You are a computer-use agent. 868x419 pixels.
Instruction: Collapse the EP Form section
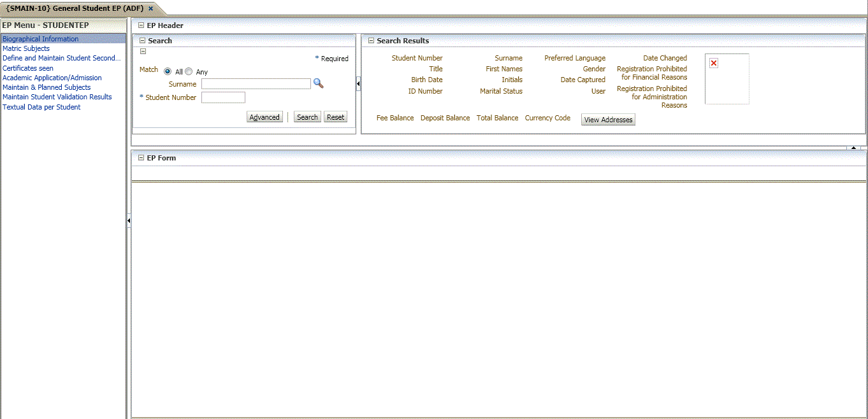[140, 157]
